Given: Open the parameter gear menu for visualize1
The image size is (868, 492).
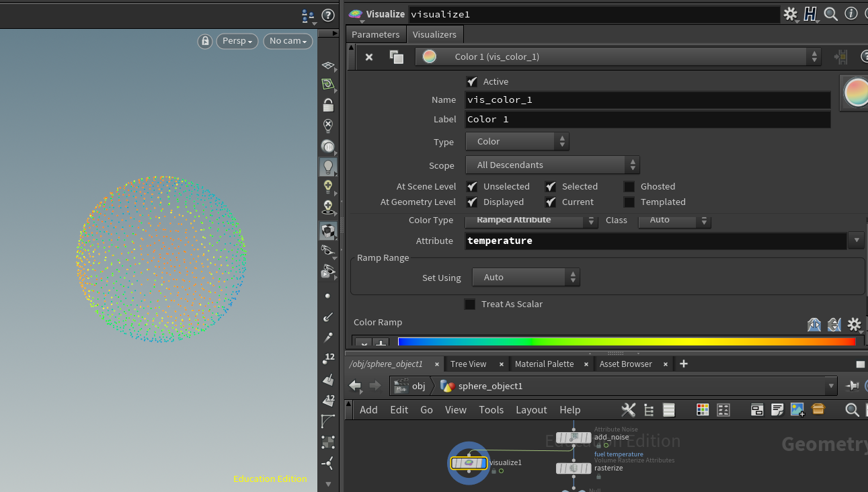Looking at the screenshot, I should click(791, 14).
